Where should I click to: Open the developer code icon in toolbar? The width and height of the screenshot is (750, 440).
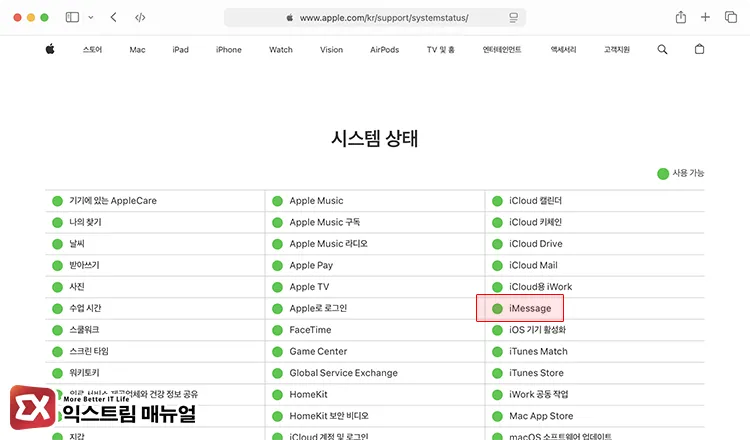point(140,18)
